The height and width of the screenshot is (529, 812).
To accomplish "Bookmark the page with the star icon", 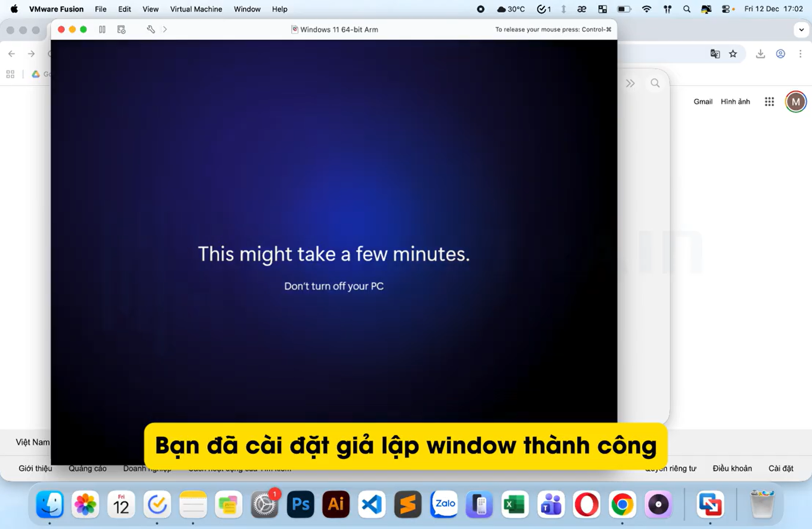I will tap(734, 54).
